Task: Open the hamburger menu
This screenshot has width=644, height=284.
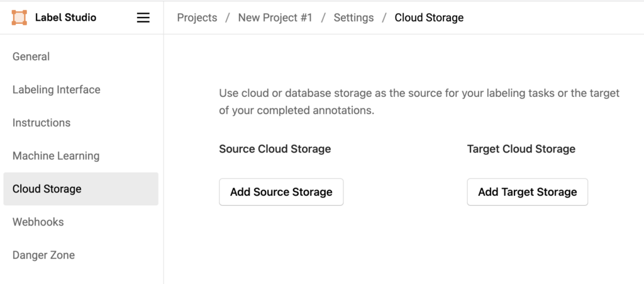Action: tap(143, 18)
